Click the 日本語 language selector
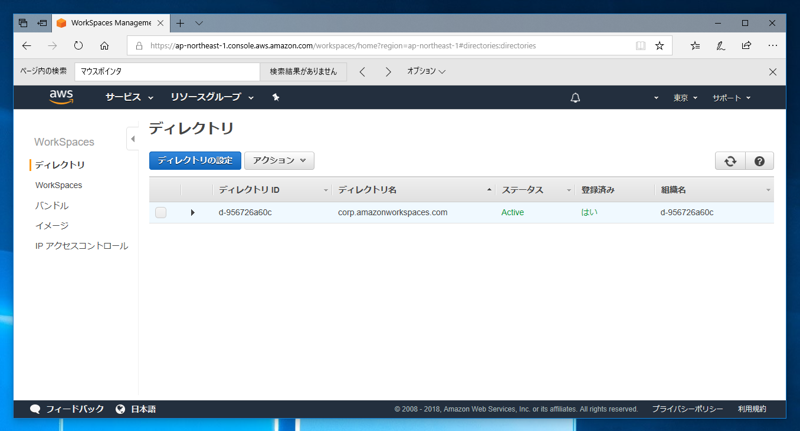 [136, 409]
